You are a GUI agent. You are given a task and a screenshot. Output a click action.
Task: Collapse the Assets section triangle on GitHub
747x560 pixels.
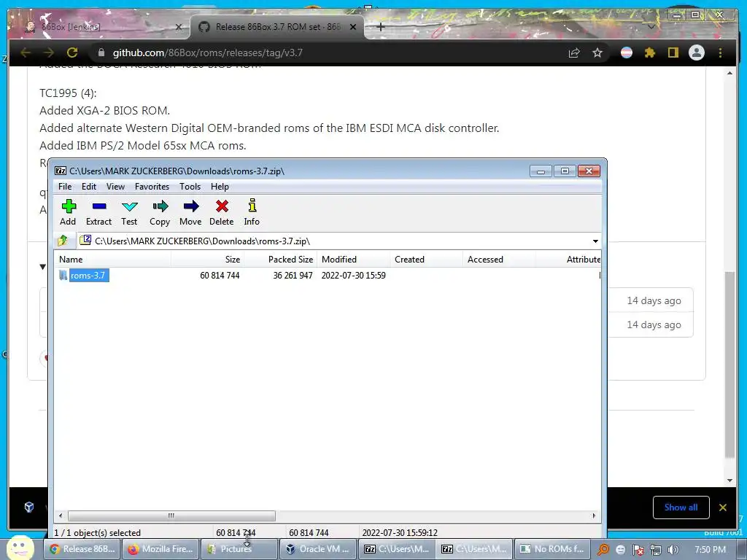43,267
